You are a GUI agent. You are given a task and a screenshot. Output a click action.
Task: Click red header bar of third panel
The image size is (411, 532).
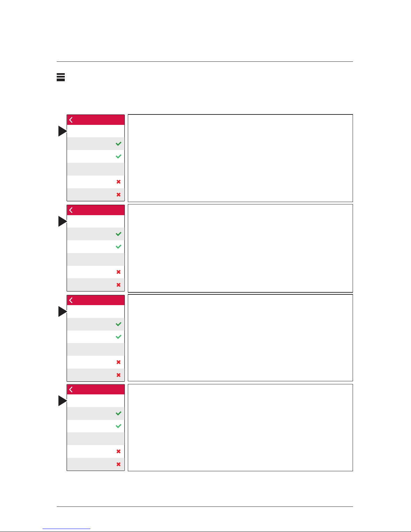pyautogui.click(x=96, y=300)
